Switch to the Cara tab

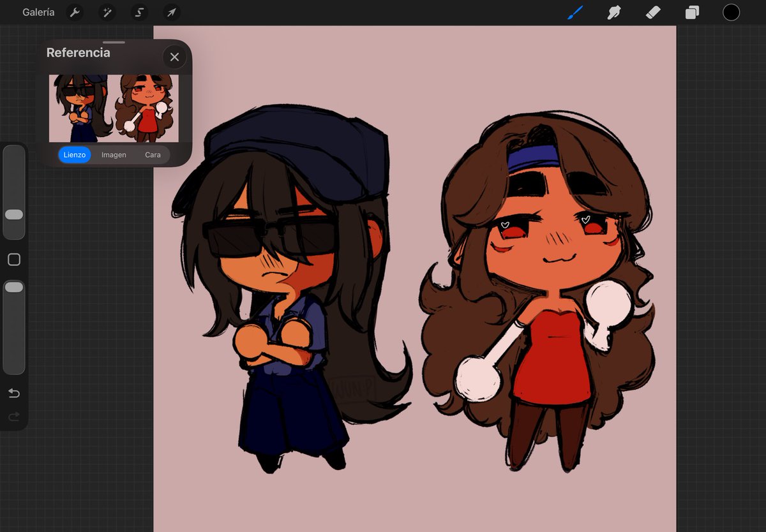point(153,155)
